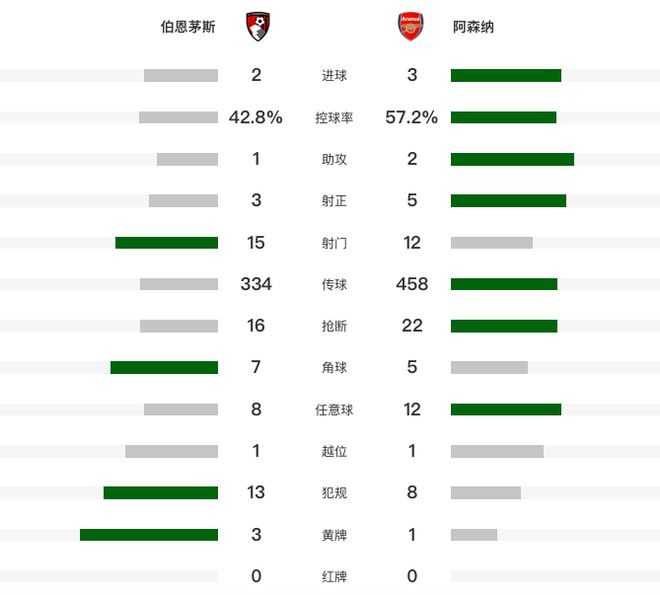660x595 pixels.
Task: Click Bournemouth's green 射门 shots bar
Action: click(x=166, y=243)
